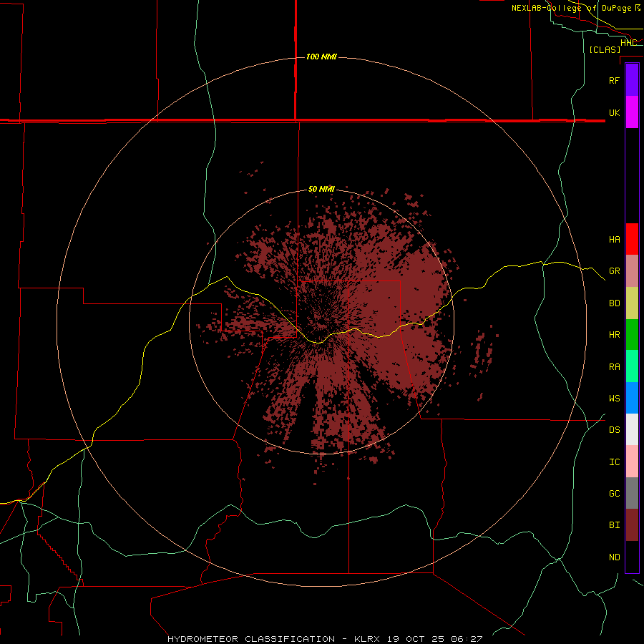Click the NEXLAB-College of DuPage credit text
This screenshot has height=644, width=644.
coord(576,8)
